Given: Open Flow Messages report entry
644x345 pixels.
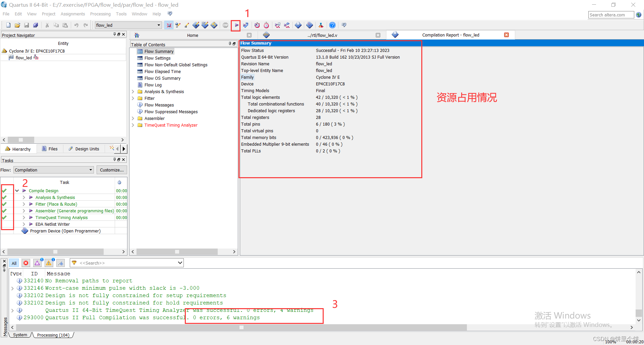Looking at the screenshot, I should [x=159, y=105].
